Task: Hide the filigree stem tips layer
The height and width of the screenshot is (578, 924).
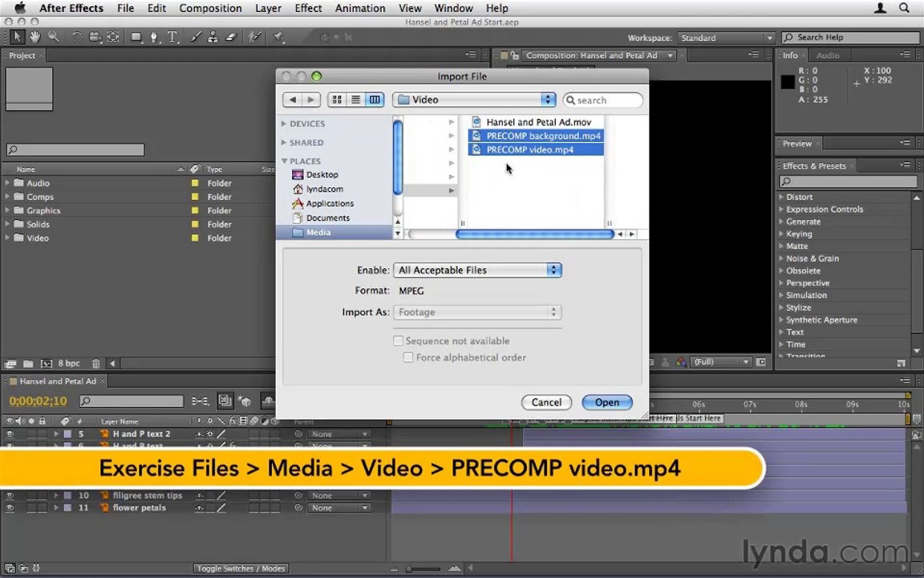Action: tap(10, 495)
